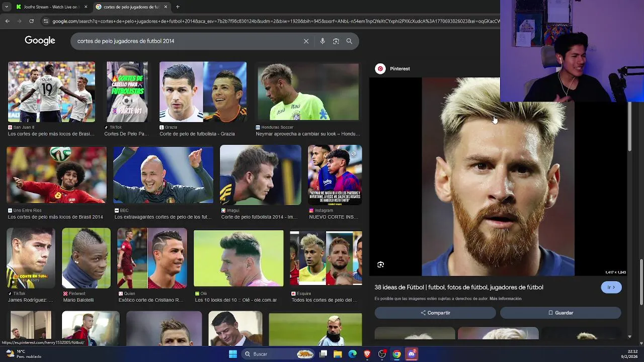
Task: Open a new browser tab
Action: point(178,7)
